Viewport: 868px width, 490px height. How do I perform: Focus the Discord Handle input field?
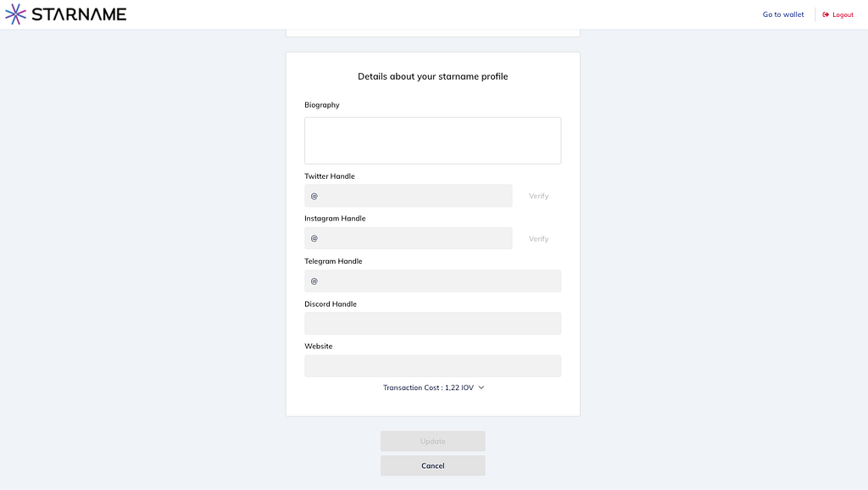point(433,323)
